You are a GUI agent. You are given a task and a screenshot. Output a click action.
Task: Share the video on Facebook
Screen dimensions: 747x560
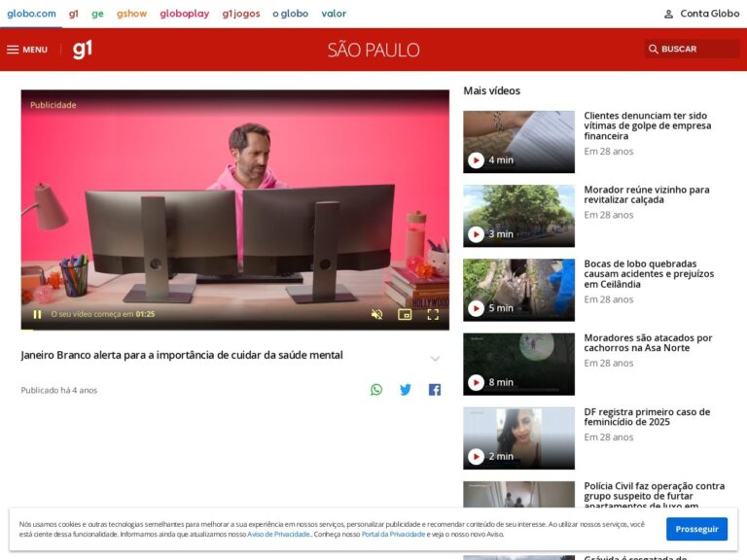tap(435, 390)
